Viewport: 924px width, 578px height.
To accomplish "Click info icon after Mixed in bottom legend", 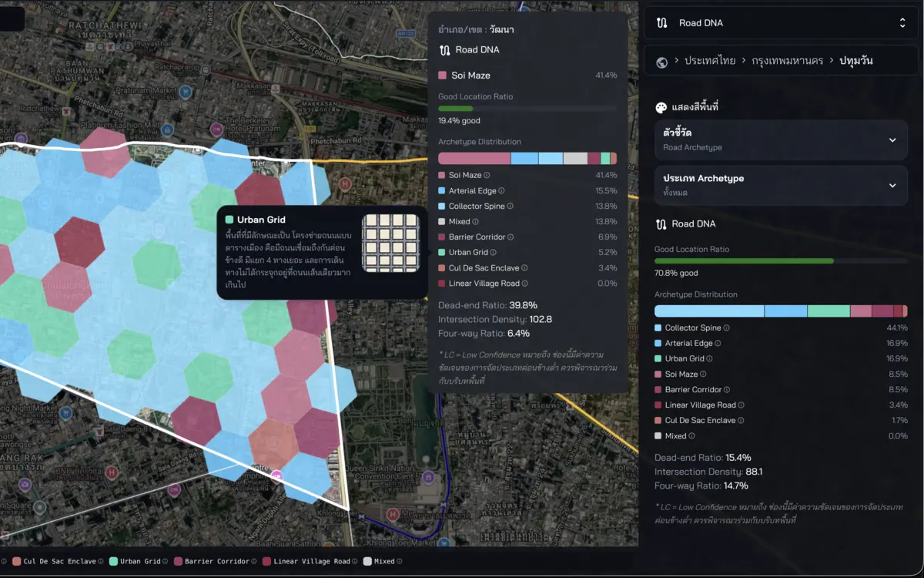I will coord(400,562).
